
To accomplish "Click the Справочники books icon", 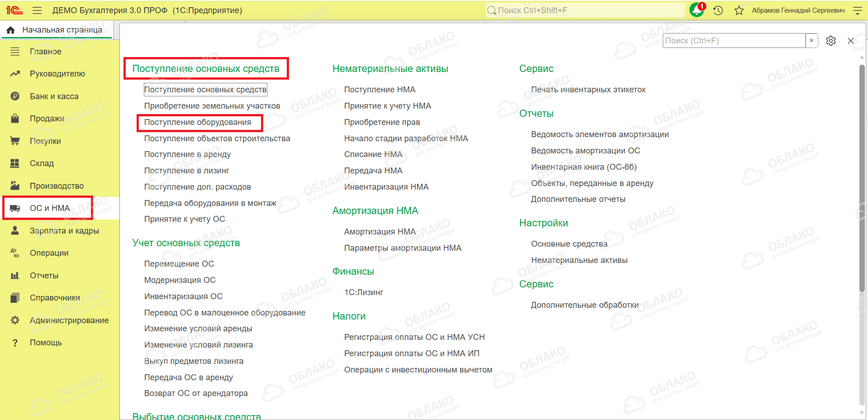I will pos(15,298).
